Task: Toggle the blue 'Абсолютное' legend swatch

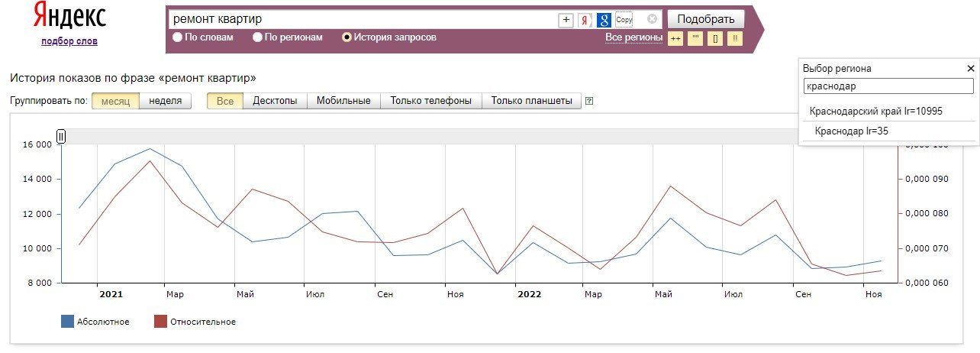Action: tap(67, 322)
